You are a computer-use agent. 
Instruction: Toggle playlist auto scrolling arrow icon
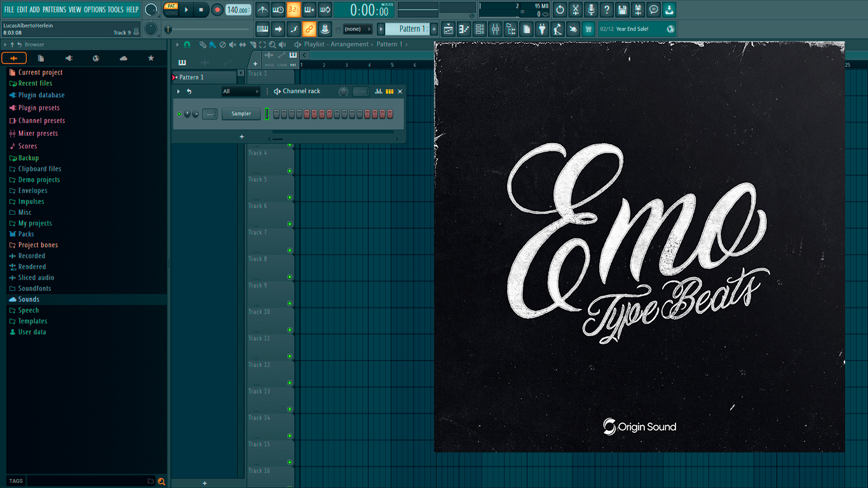pyautogui.click(x=278, y=29)
